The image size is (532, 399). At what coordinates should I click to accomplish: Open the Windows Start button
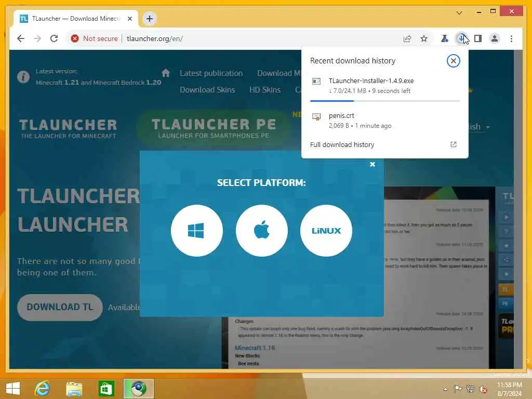tap(13, 389)
